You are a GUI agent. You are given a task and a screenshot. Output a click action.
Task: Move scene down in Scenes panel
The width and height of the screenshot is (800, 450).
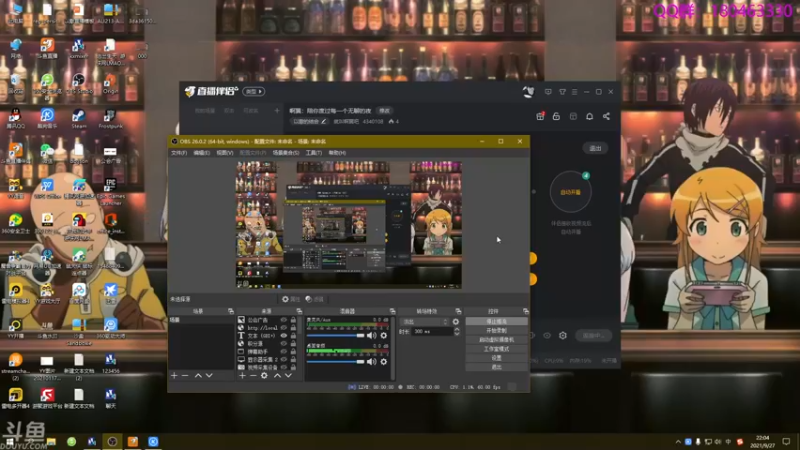[209, 376]
